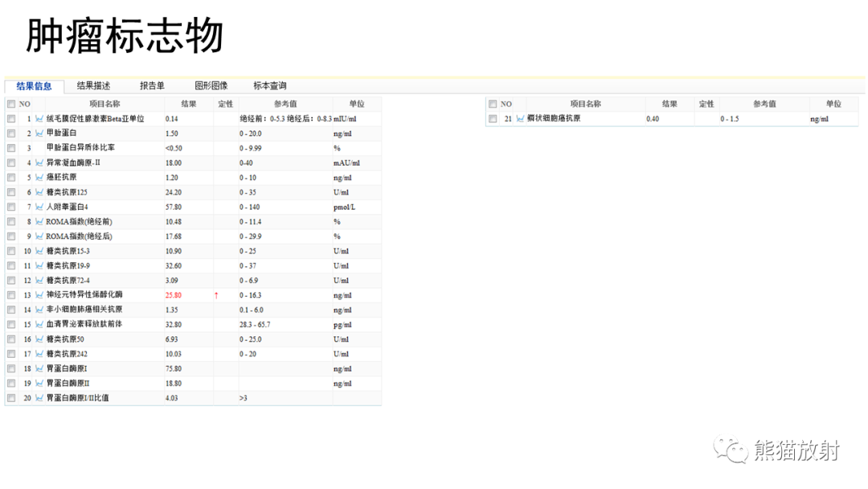Select the item name 糖类抗原72-4
The height and width of the screenshot is (489, 868).
pyautogui.click(x=68, y=280)
